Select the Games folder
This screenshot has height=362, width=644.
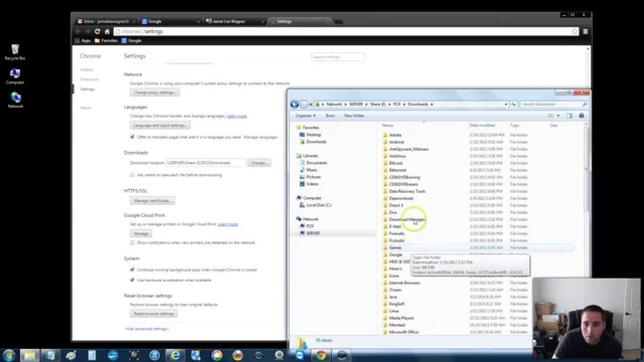395,247
